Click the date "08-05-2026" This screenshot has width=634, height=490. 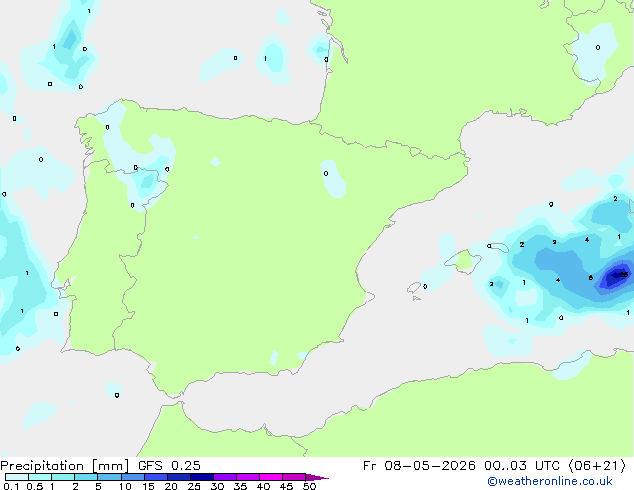pos(430,466)
